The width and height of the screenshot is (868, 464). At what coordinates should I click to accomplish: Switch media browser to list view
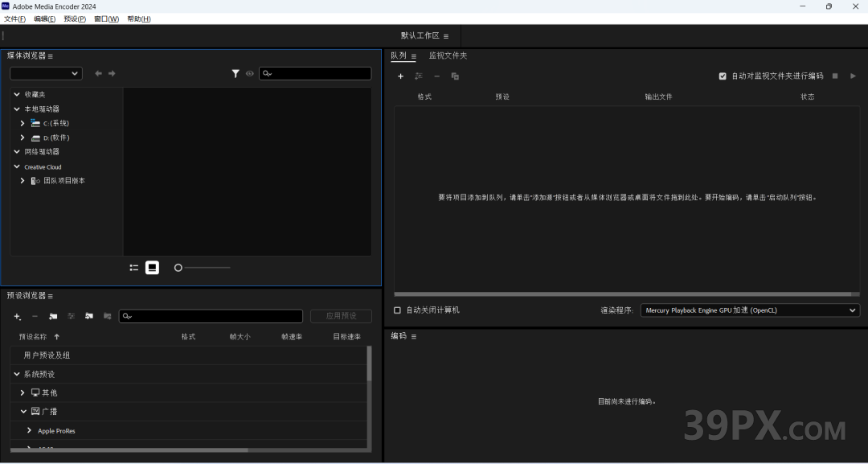(134, 268)
